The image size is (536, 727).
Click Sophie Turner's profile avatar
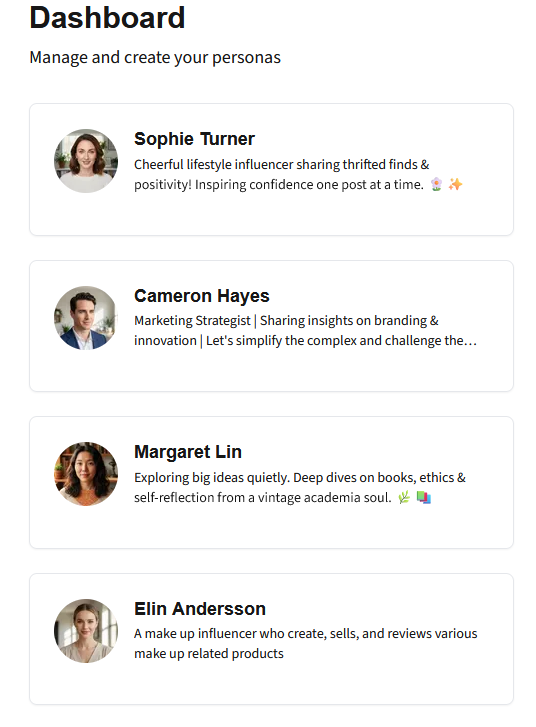click(86, 161)
